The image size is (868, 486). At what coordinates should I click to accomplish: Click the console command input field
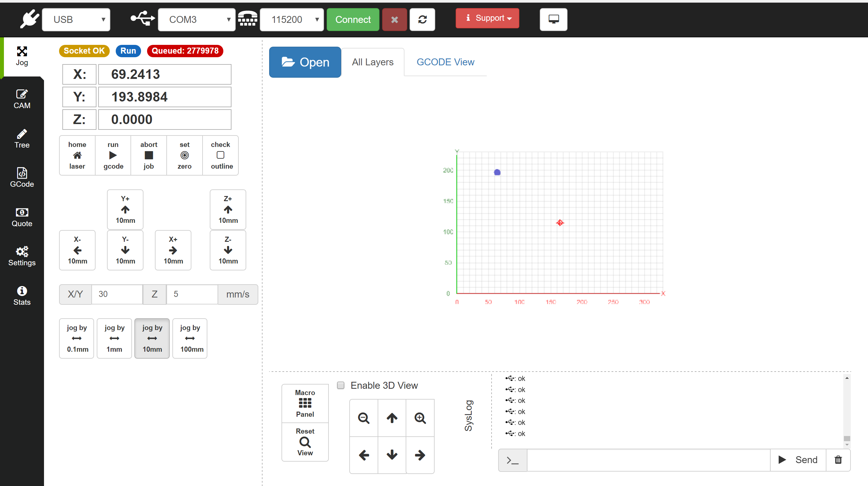(649, 460)
